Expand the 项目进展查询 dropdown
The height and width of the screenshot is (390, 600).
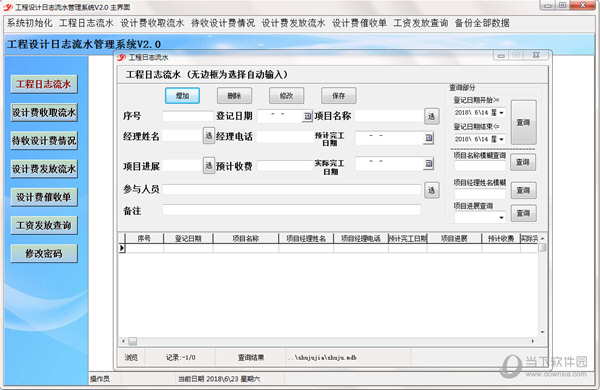(x=501, y=218)
